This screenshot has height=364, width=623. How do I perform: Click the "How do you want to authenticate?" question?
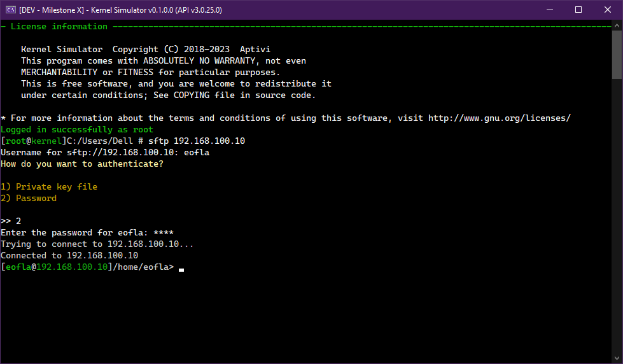pos(82,164)
